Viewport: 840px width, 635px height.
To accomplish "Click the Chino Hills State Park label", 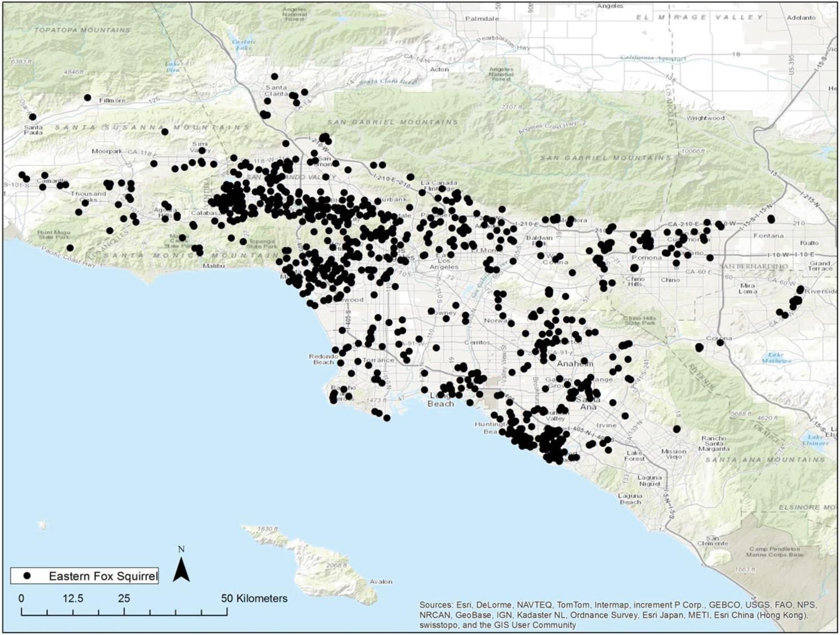I will [641, 320].
